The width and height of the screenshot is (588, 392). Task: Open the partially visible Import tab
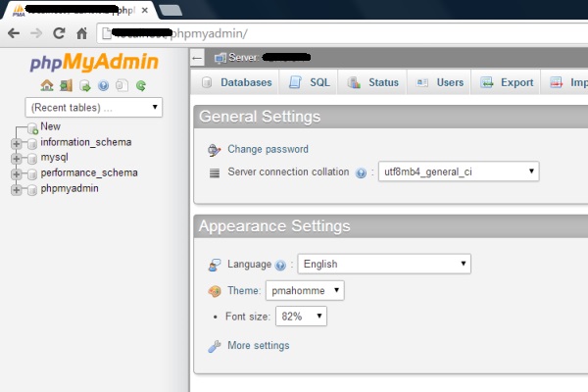pos(566,82)
